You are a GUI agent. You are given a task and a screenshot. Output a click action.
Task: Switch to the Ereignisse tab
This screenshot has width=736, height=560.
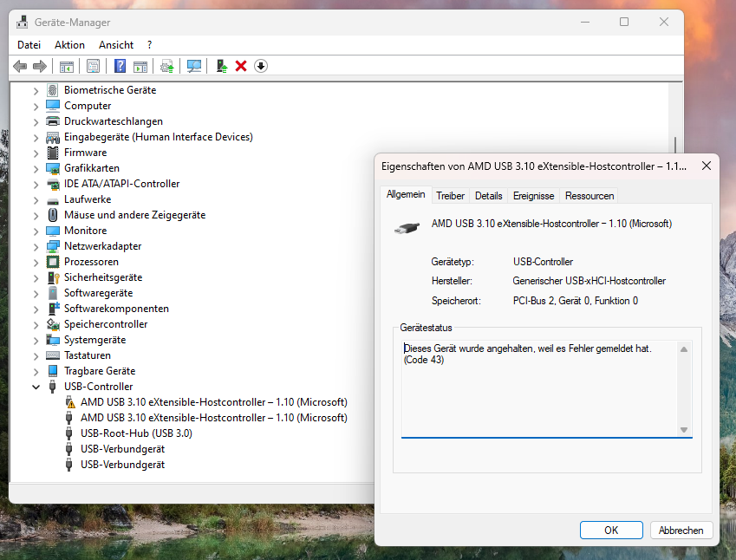(x=533, y=196)
